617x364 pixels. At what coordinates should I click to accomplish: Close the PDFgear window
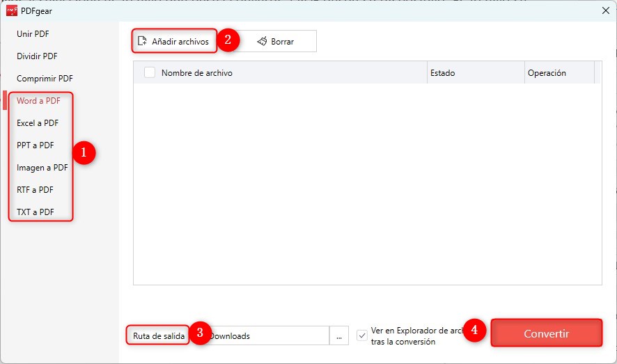pos(606,10)
